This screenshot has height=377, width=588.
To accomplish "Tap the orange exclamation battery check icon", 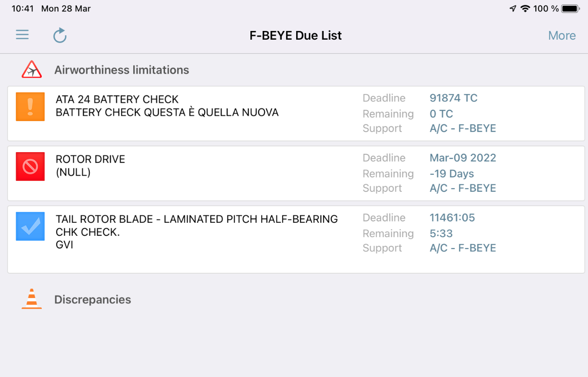I will (x=30, y=106).
